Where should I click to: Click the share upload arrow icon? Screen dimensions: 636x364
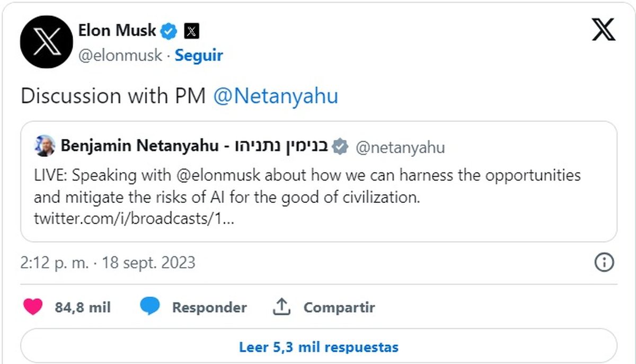[x=282, y=307]
